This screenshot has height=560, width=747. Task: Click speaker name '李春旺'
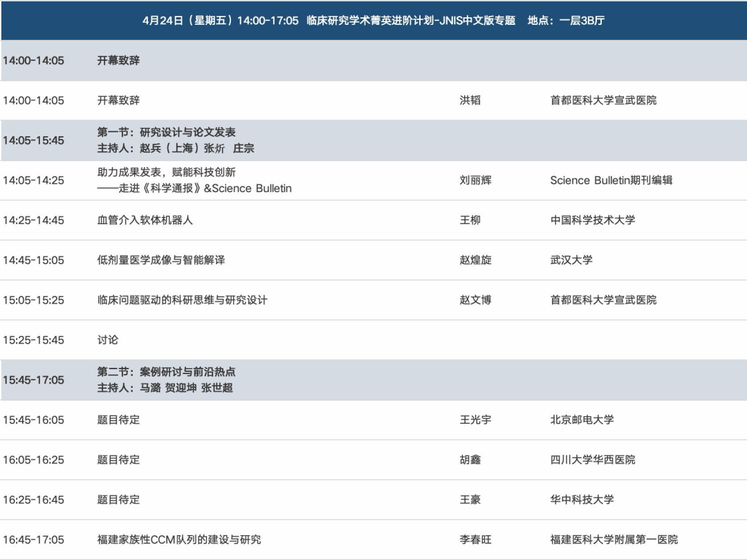pyautogui.click(x=475, y=540)
